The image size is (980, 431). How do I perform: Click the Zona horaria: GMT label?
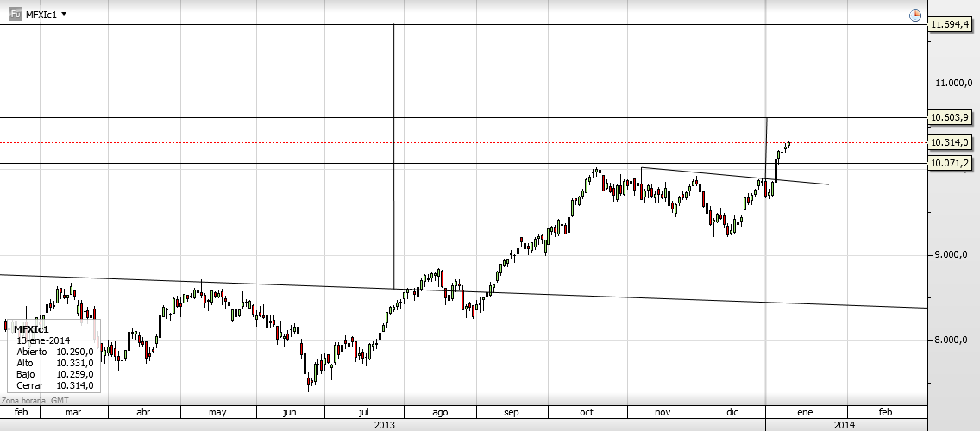tap(35, 400)
